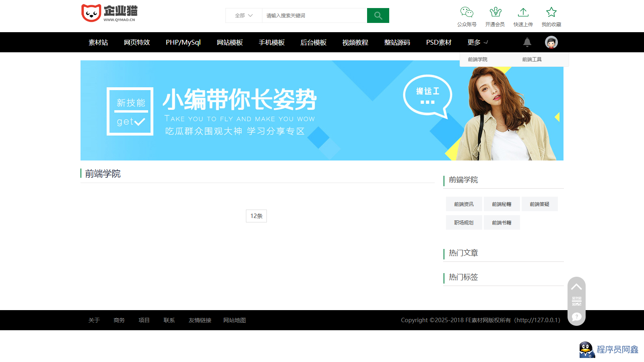Go to 网站模板 menu item
Viewport: 644px width, 362px height.
[x=230, y=42]
